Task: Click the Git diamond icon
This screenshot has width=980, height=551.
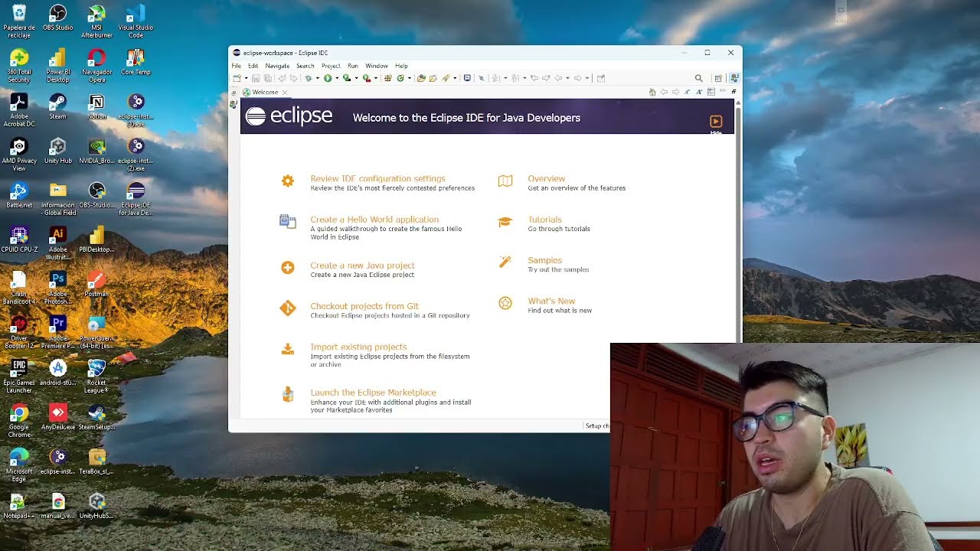Action: pyautogui.click(x=287, y=308)
